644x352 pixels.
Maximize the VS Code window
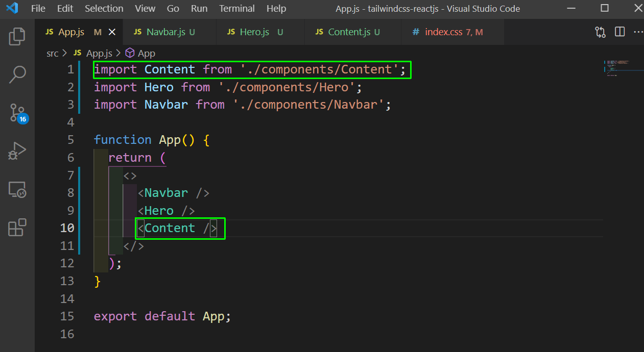click(605, 8)
